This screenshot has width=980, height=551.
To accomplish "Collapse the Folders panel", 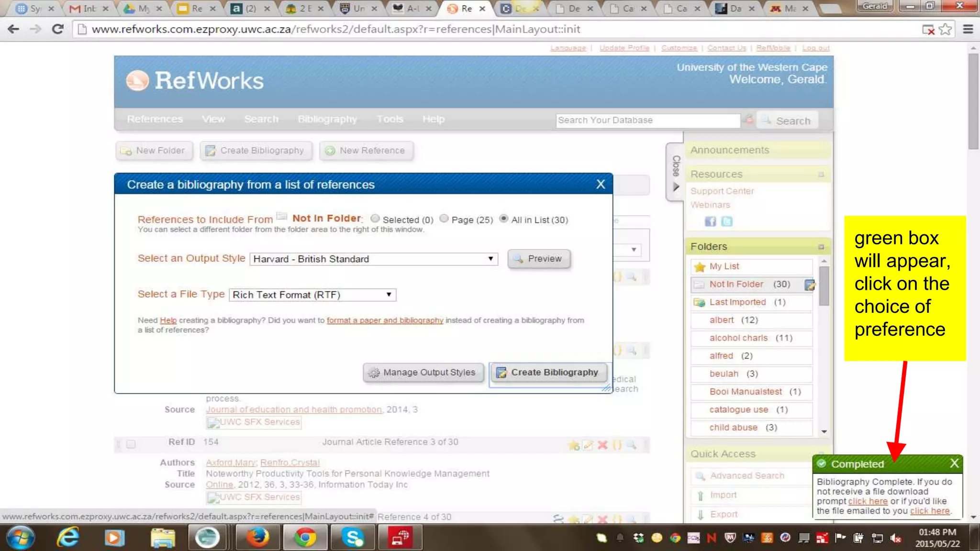I will tap(821, 247).
